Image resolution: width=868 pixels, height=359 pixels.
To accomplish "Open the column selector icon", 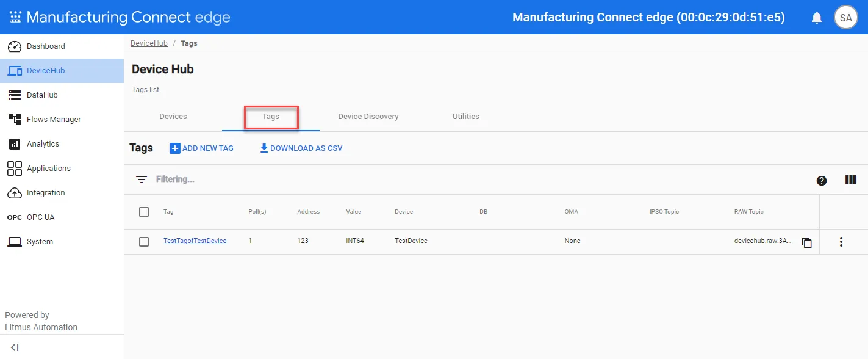I will coord(851,179).
